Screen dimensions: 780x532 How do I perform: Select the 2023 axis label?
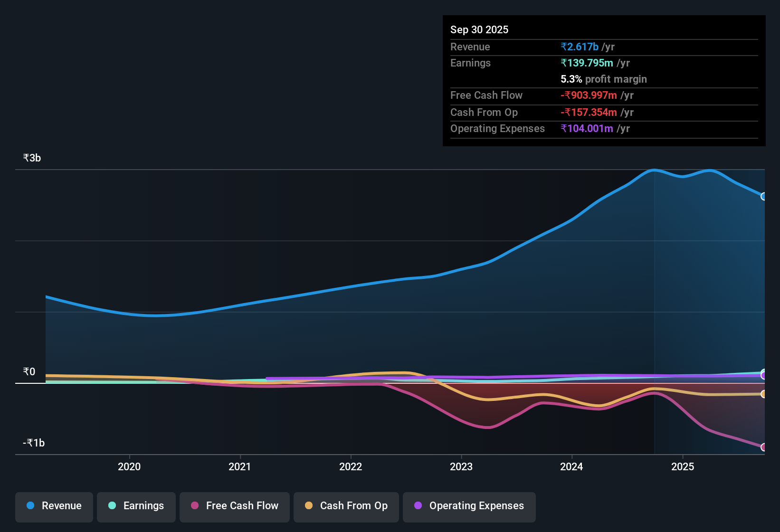point(461,467)
